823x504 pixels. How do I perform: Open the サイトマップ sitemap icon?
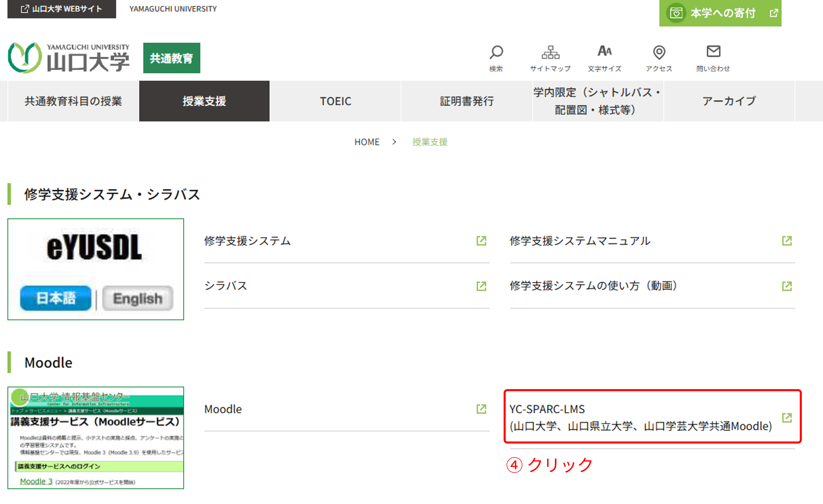551,52
